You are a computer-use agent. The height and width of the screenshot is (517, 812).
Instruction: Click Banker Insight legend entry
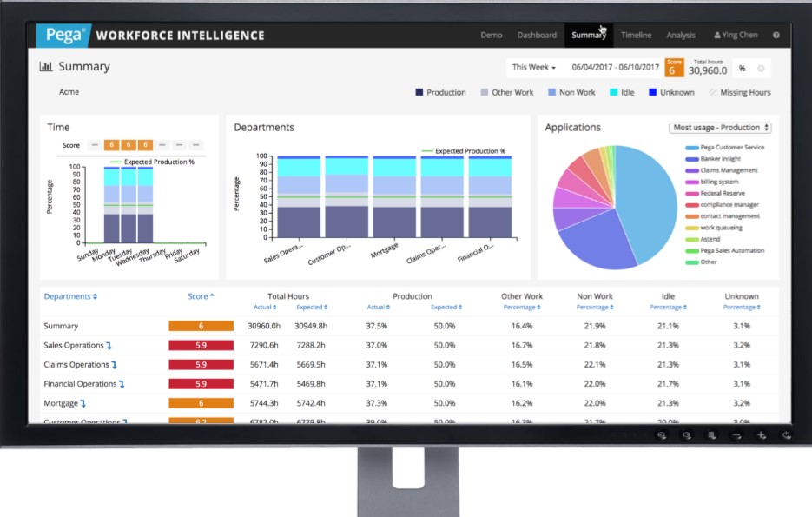(x=713, y=159)
